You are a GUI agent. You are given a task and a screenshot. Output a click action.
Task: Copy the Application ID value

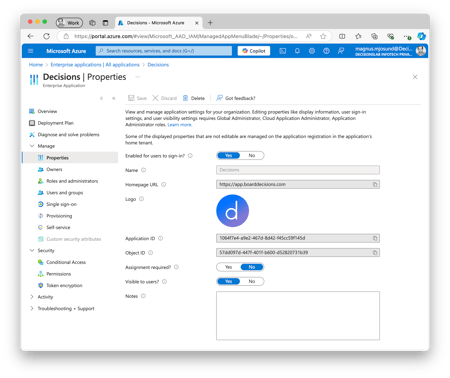tap(375, 238)
